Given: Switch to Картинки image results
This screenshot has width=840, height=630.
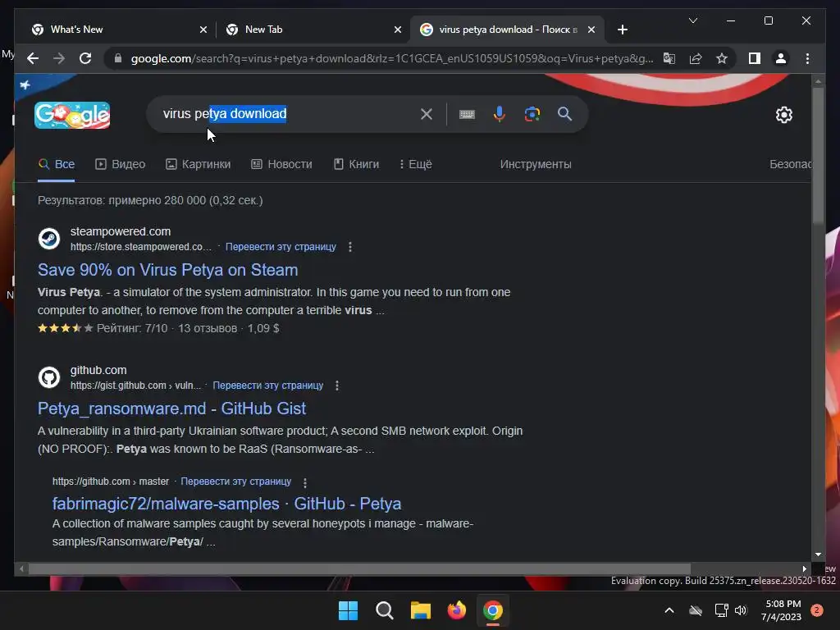Looking at the screenshot, I should [x=199, y=164].
